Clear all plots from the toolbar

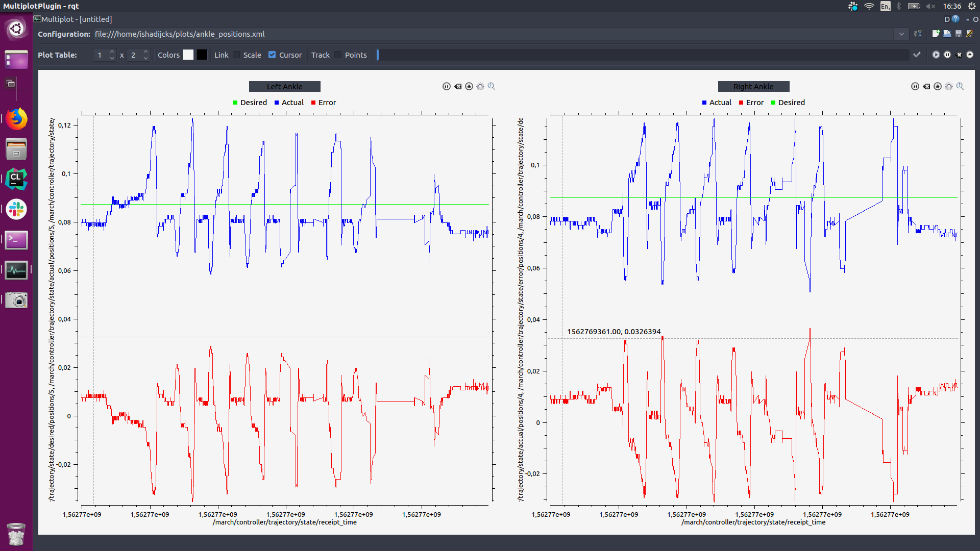coord(959,55)
